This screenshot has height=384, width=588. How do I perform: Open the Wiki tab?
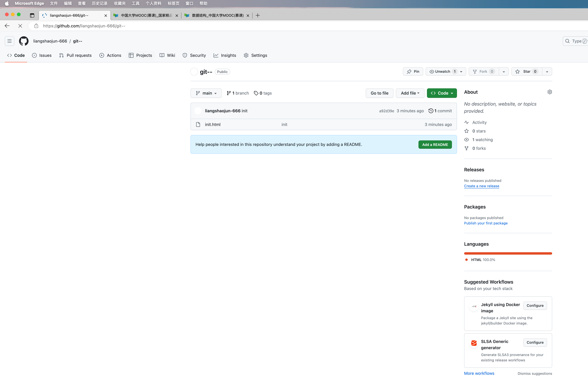[167, 55]
